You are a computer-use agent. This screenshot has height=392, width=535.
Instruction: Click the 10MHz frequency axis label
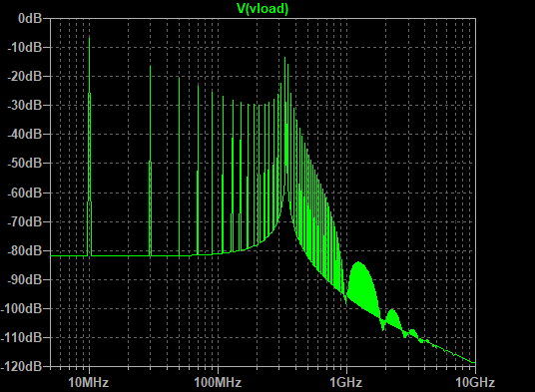tap(89, 382)
